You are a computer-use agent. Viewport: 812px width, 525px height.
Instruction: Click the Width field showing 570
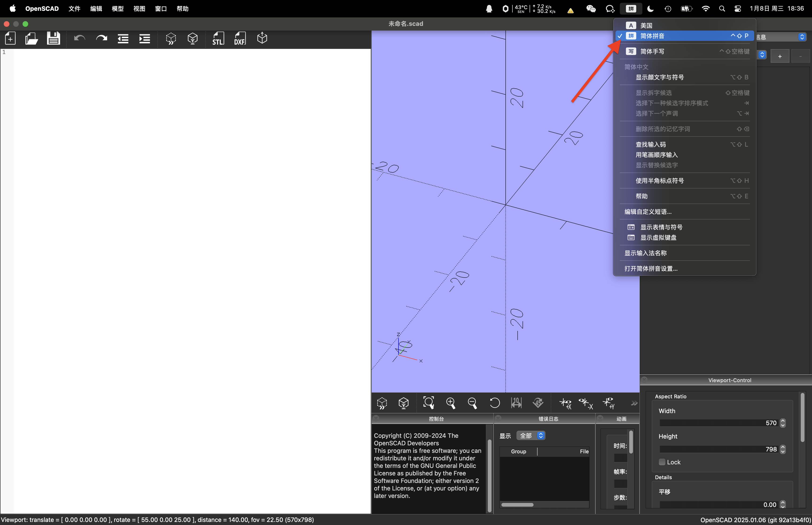719,423
